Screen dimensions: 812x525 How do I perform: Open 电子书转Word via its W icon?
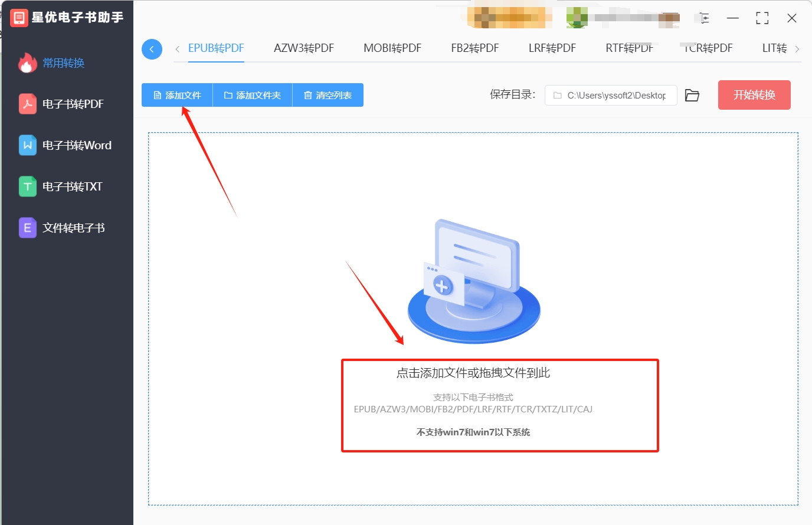27,145
